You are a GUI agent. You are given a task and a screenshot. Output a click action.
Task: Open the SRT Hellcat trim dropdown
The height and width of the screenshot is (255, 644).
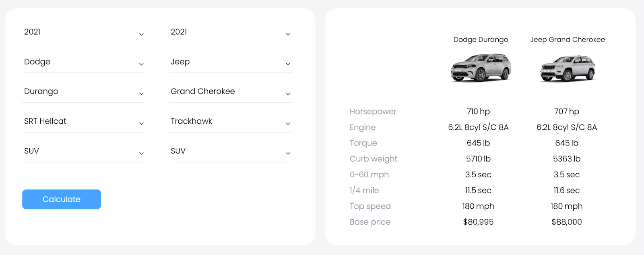pyautogui.click(x=83, y=121)
